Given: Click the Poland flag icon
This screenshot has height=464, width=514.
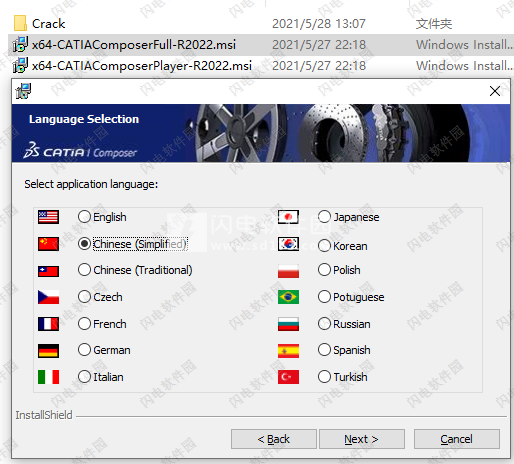Looking at the screenshot, I should tap(288, 271).
